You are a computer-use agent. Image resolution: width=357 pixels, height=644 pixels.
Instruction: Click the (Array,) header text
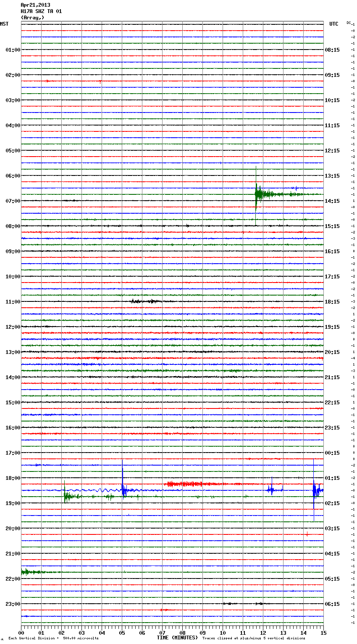tap(32, 18)
